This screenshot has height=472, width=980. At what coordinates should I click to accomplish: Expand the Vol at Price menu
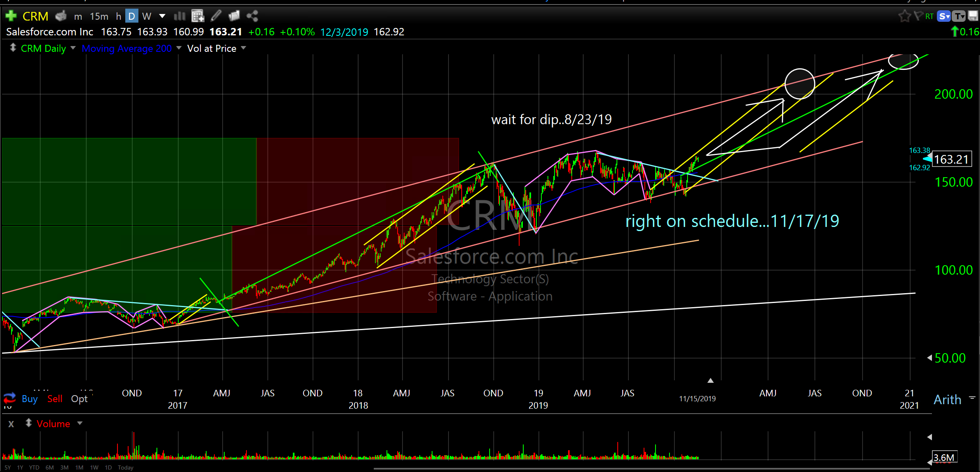coord(244,48)
